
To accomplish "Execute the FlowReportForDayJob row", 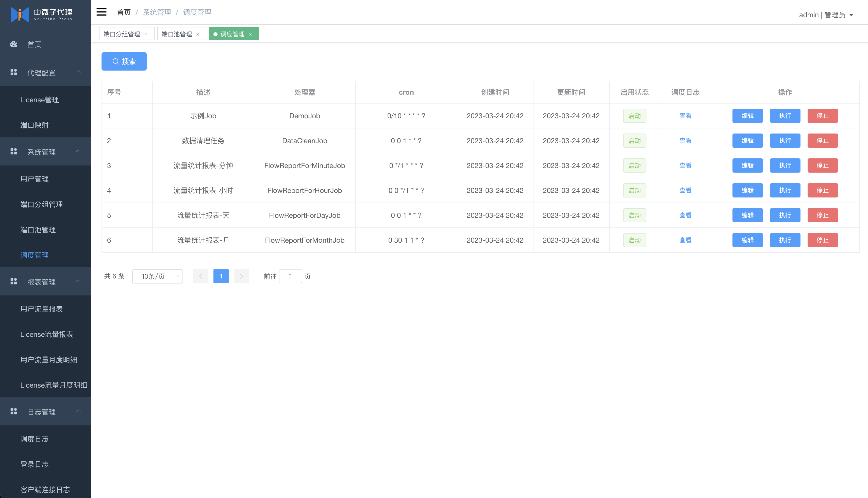I will tap(785, 215).
